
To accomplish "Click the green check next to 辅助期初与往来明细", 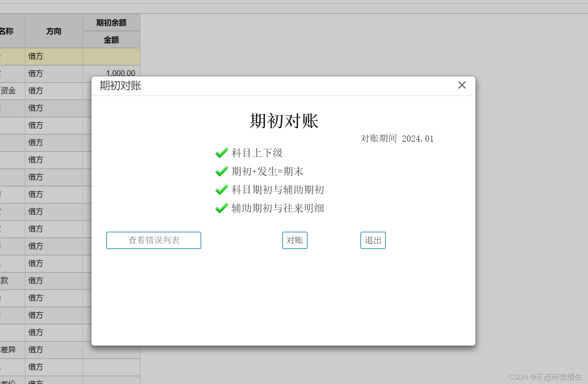I will coord(222,208).
